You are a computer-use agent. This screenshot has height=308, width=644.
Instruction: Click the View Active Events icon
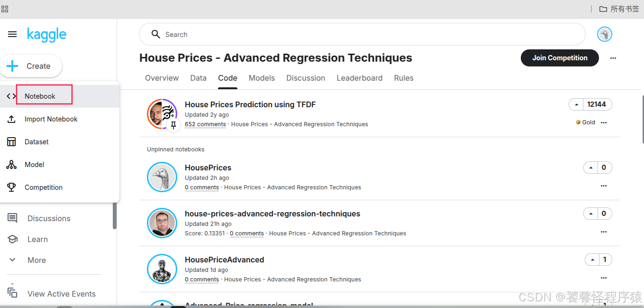point(12,293)
